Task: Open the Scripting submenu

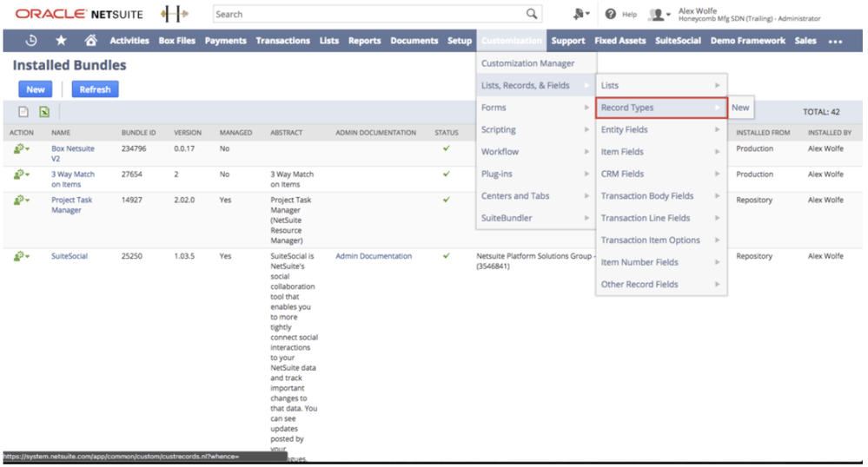Action: coord(535,129)
